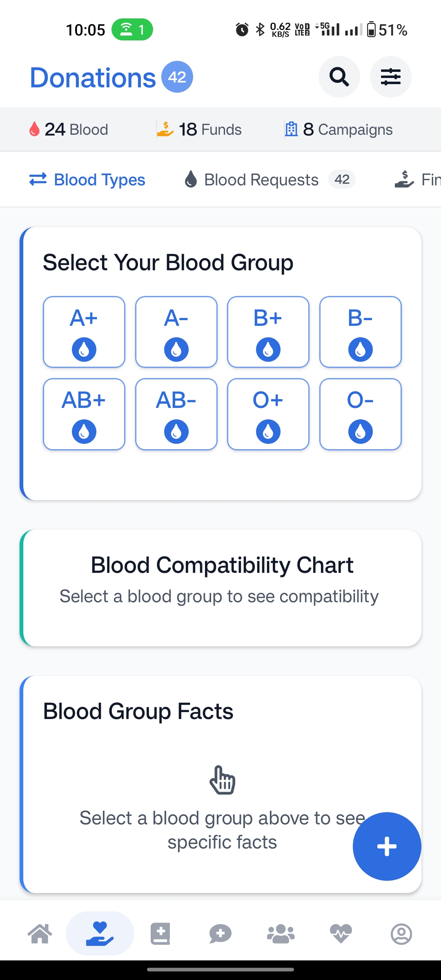Select the O- blood group
441x980 pixels.
click(x=360, y=414)
